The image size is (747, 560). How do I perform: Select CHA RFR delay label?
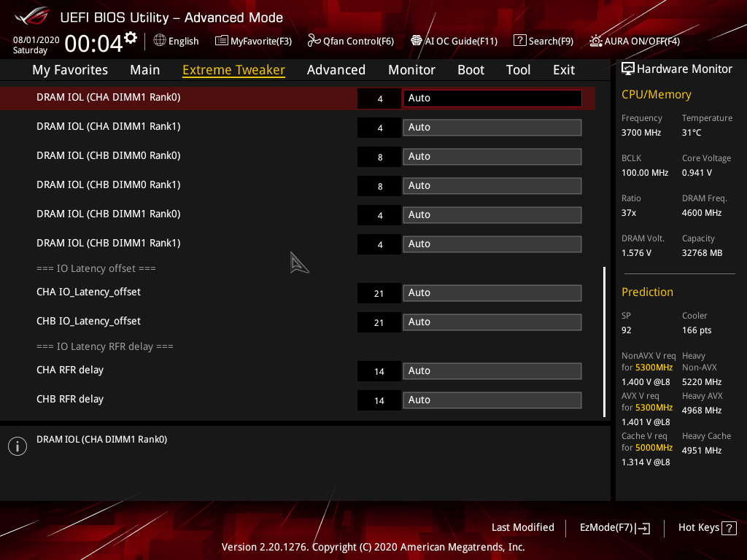pos(70,370)
